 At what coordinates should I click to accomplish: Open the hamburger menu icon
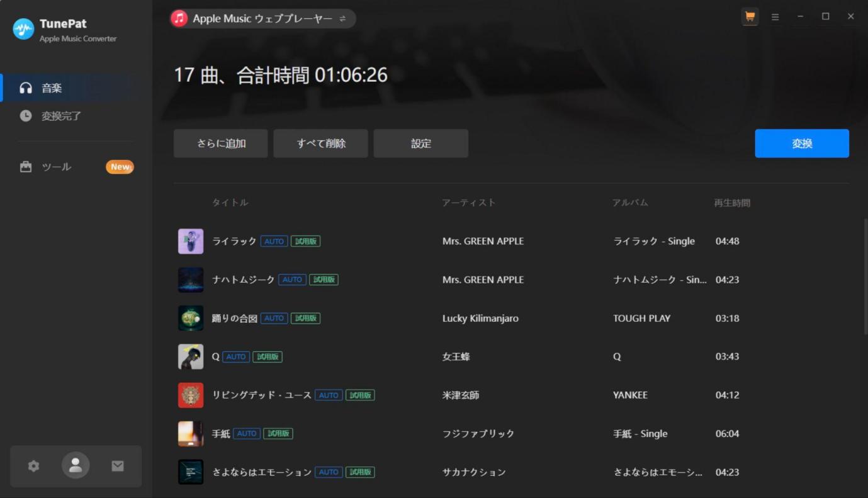point(775,17)
